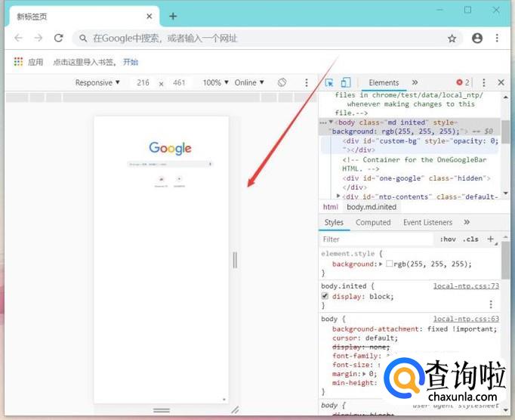The width and height of the screenshot is (515, 420).
Task: Close the DevTools panel
Action: coord(501,82)
